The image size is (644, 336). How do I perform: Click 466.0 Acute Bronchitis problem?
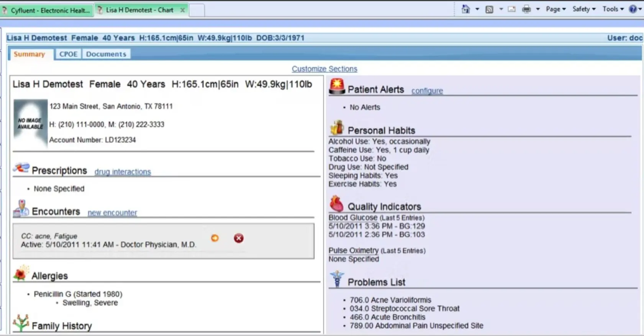point(387,317)
